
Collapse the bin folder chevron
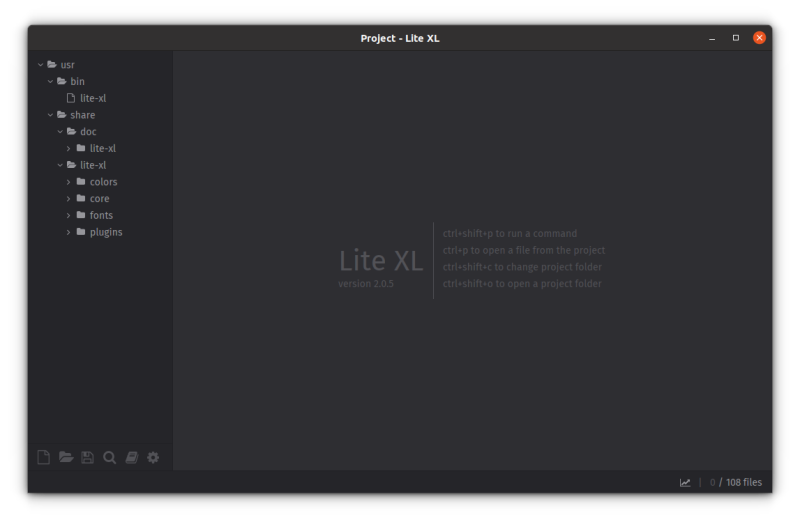[x=51, y=82]
